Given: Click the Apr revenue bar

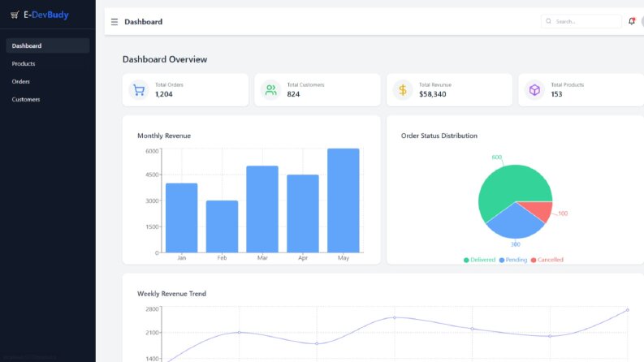Looking at the screenshot, I should pyautogui.click(x=303, y=213).
